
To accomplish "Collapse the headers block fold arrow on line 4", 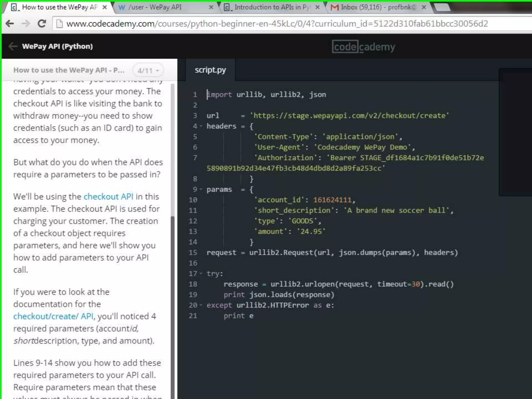I will click(x=201, y=126).
